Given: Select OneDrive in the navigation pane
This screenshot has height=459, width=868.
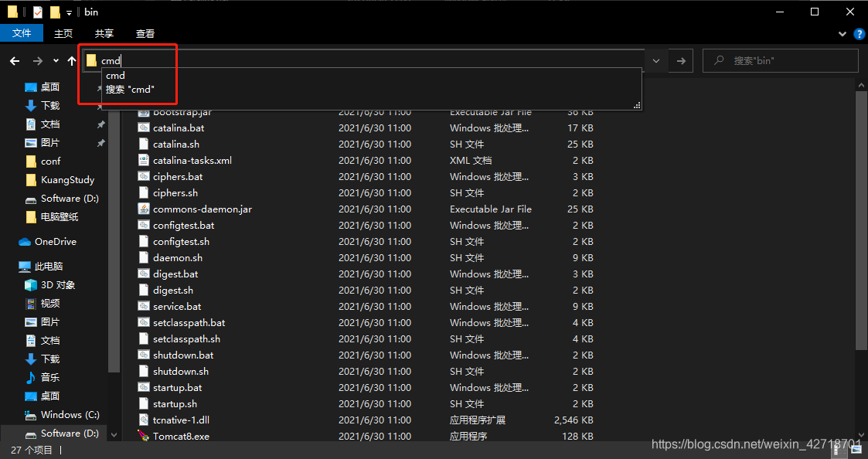Looking at the screenshot, I should 48,241.
